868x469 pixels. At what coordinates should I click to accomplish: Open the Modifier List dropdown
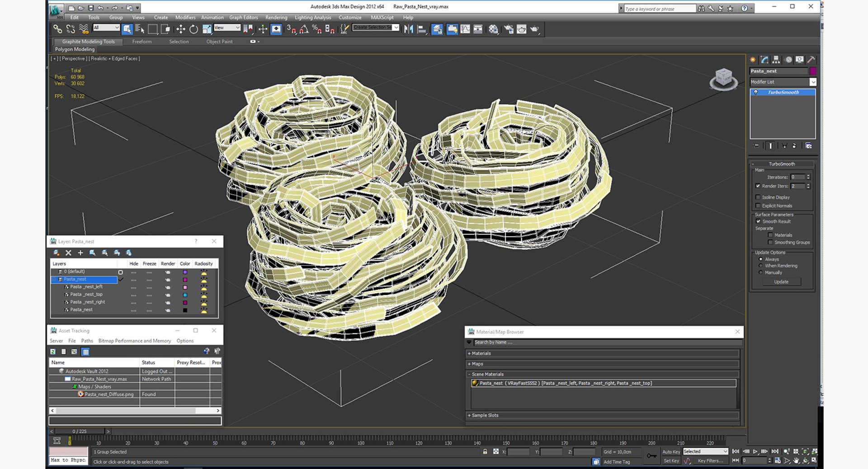[x=813, y=82]
